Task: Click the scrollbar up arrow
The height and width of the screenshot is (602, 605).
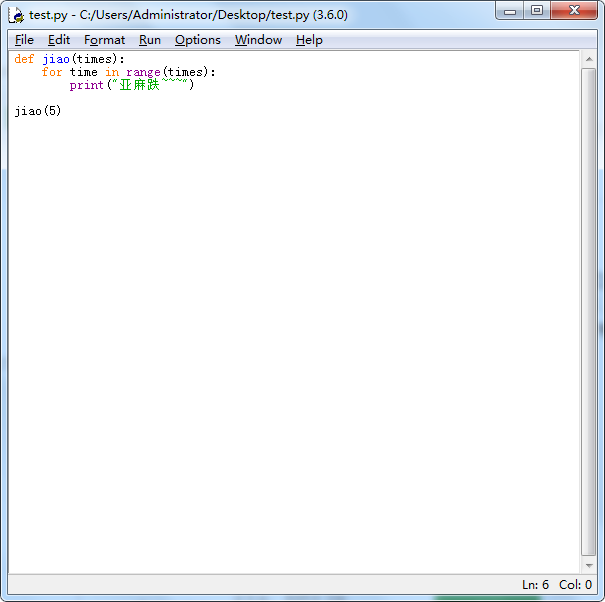Action: pos(589,59)
